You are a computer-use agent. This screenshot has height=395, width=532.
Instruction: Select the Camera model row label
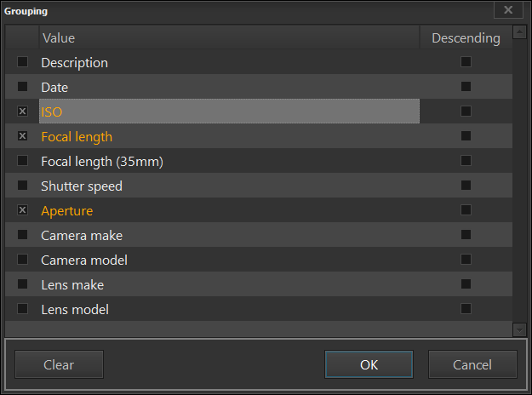point(84,260)
